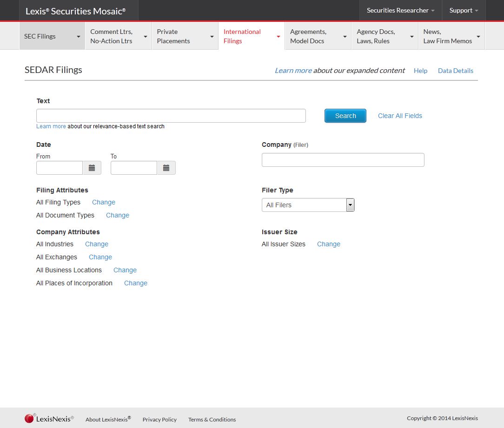The height and width of the screenshot is (428, 504).
Task: Change All Document Types
Action: point(118,215)
